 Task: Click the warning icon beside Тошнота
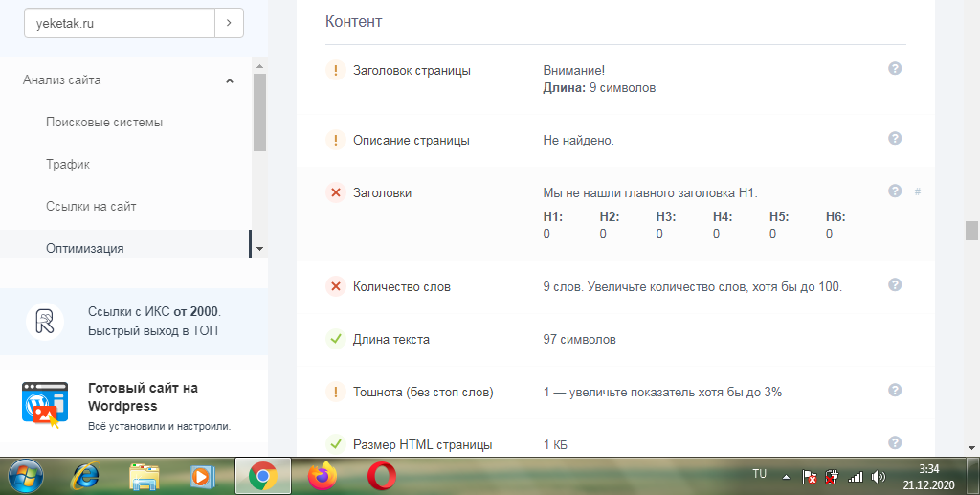pyautogui.click(x=336, y=392)
